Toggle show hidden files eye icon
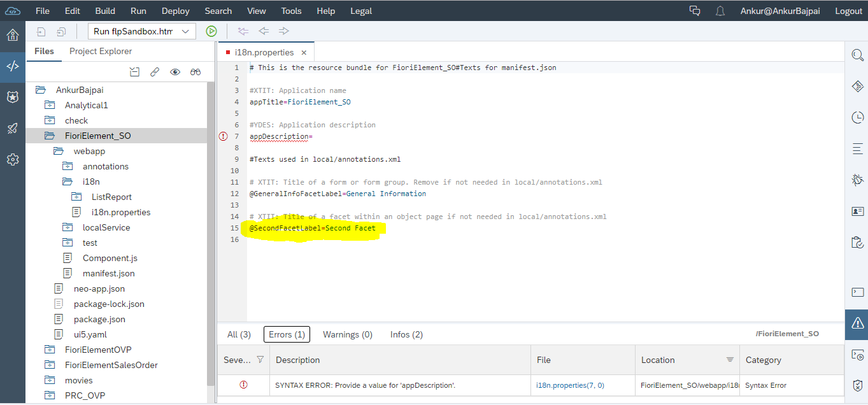The image size is (868, 405). 175,72
